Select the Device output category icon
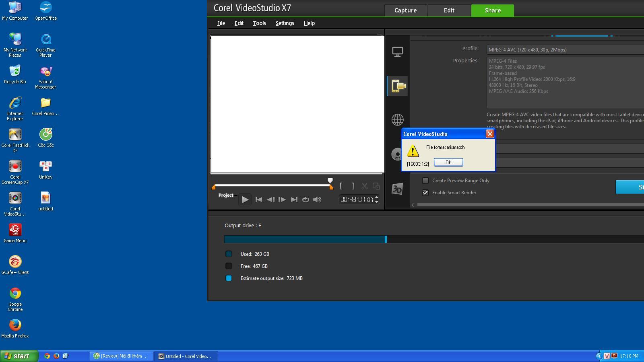 click(397, 86)
